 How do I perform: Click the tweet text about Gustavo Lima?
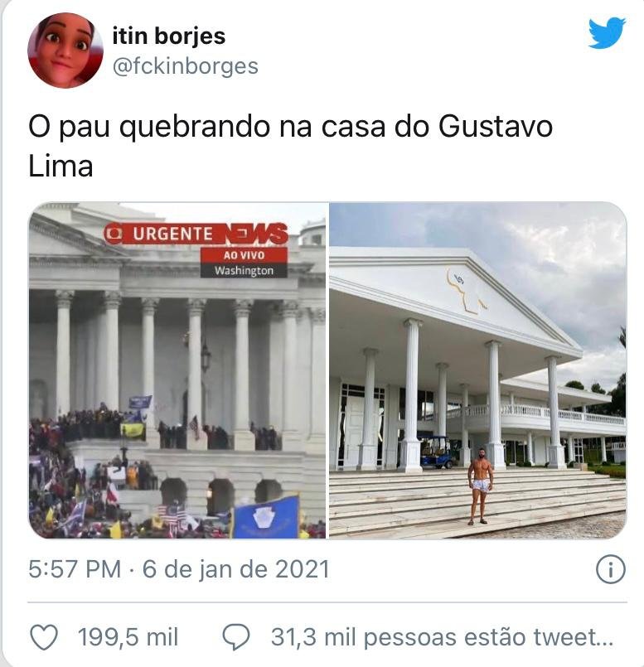[290, 146]
